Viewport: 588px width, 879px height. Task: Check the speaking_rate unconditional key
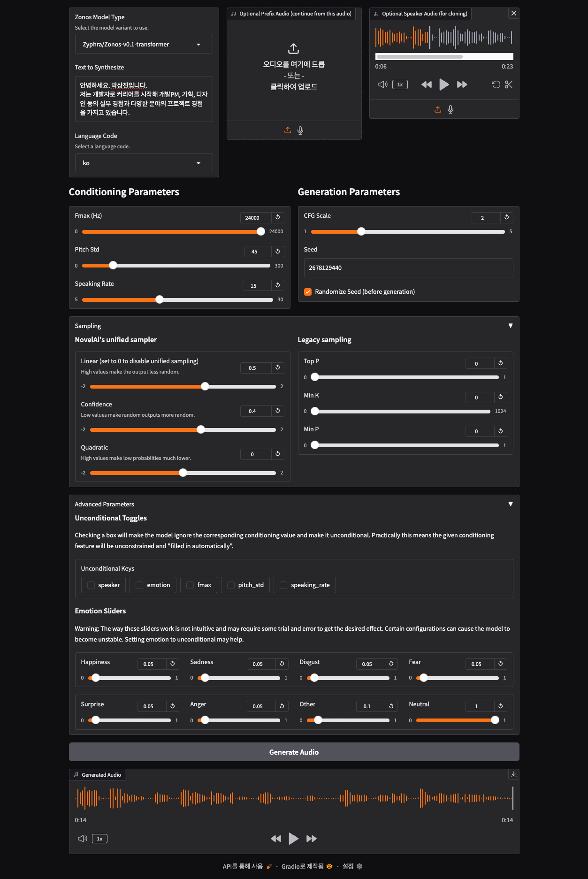point(283,585)
